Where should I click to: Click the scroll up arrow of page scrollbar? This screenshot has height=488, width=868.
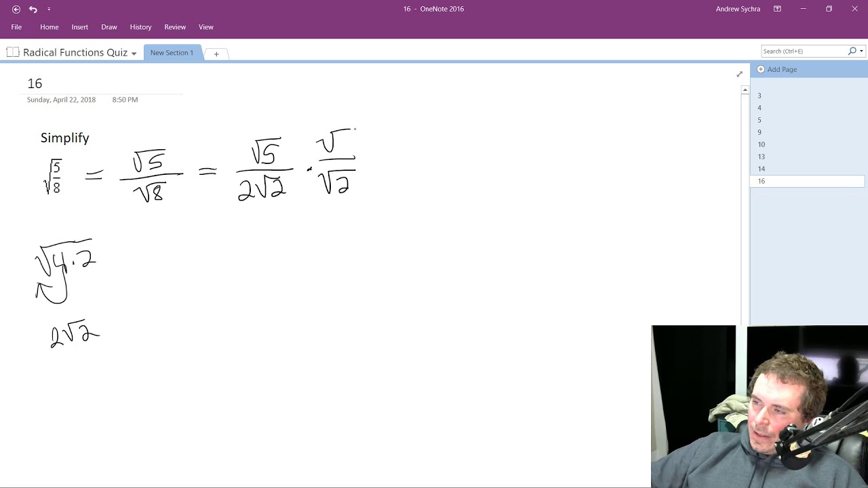click(x=745, y=90)
